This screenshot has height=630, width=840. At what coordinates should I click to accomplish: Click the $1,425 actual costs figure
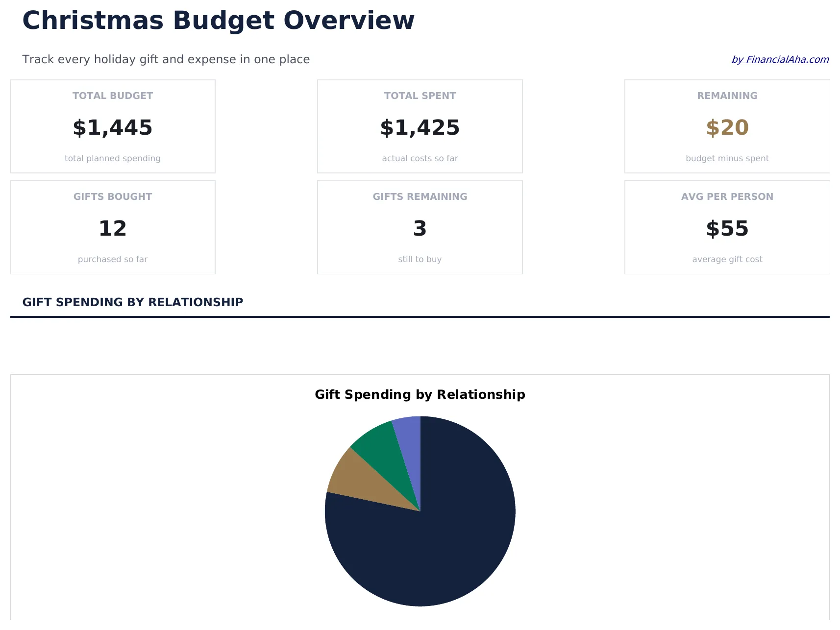coord(420,128)
